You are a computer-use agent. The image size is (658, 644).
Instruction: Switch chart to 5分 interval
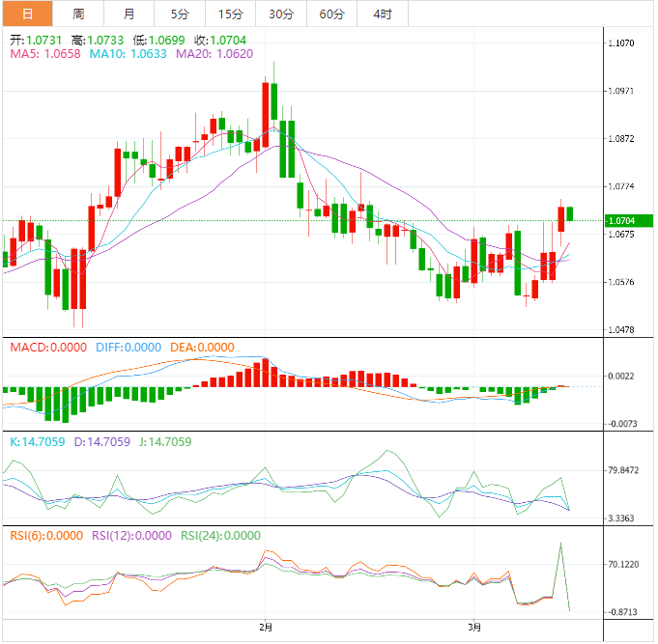(x=180, y=14)
